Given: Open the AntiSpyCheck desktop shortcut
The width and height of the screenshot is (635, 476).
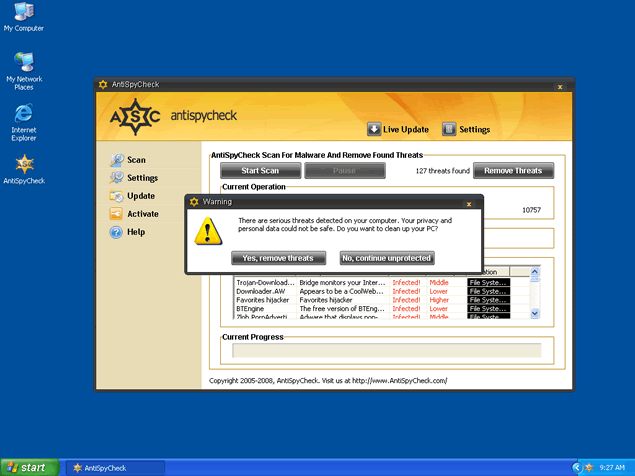Looking at the screenshot, I should (x=23, y=165).
